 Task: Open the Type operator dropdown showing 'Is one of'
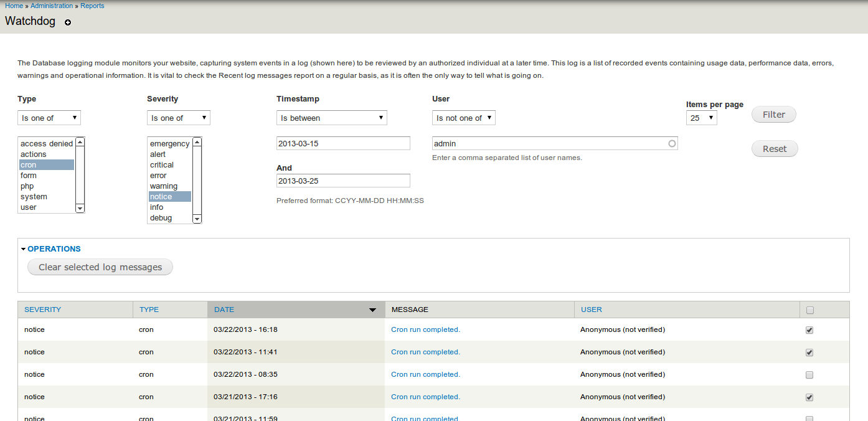[x=49, y=117]
